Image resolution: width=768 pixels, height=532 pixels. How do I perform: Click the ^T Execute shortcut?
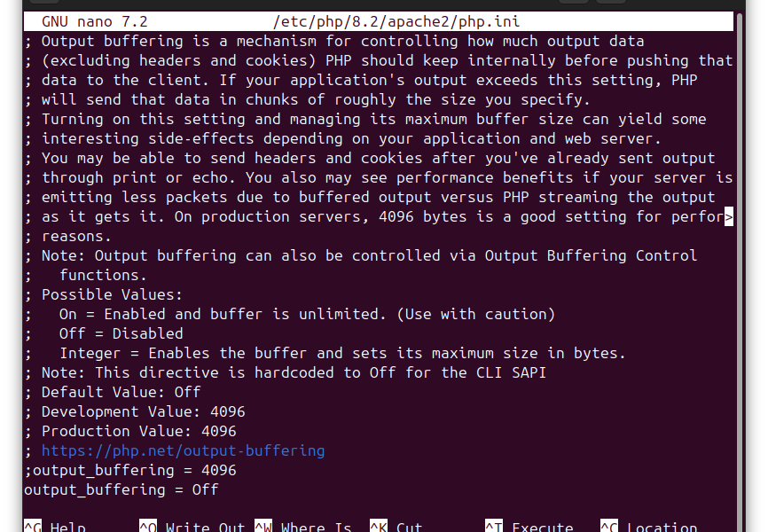pos(529,527)
